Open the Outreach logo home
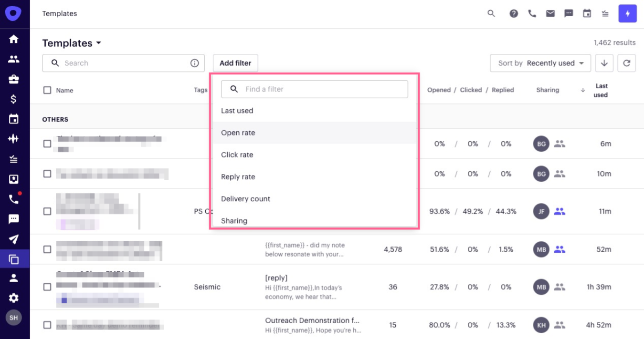The width and height of the screenshot is (644, 339). 13,13
